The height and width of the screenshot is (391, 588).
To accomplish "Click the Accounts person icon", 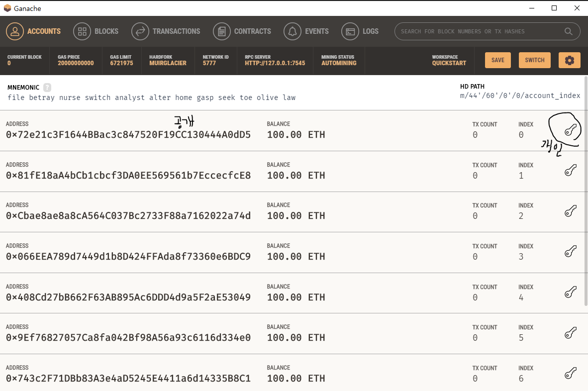I will point(15,31).
